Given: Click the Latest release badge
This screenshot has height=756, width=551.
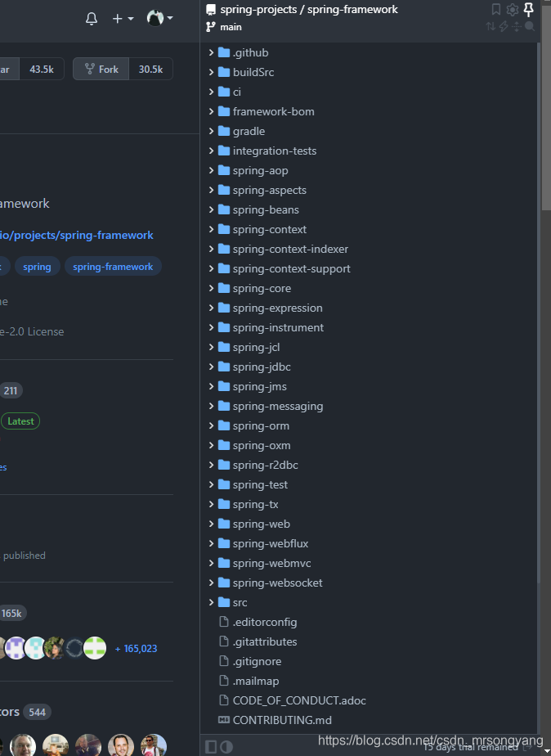Looking at the screenshot, I should pos(20,421).
